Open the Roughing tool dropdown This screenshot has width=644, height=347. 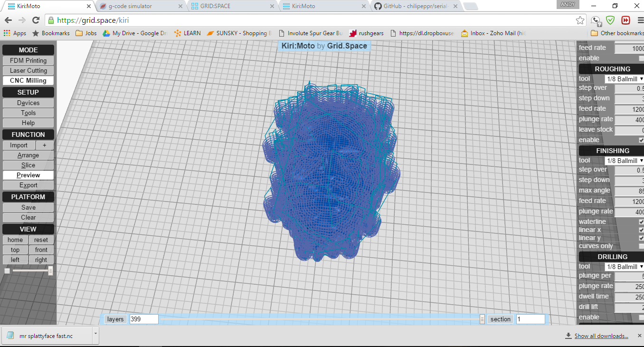coord(624,79)
